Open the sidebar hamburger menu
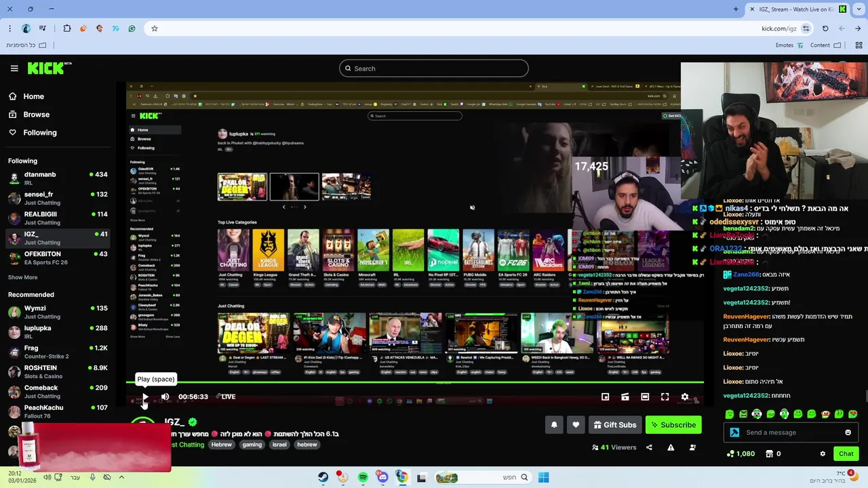This screenshot has width=868, height=488. (x=14, y=68)
